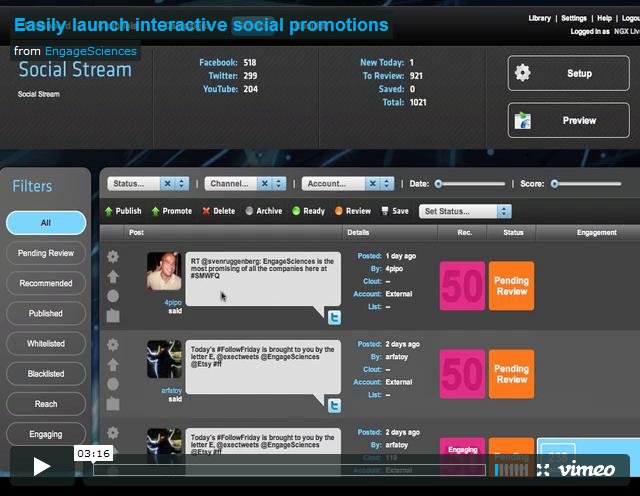Click the Score slider handle
This screenshot has width=640, height=496.
point(554,184)
